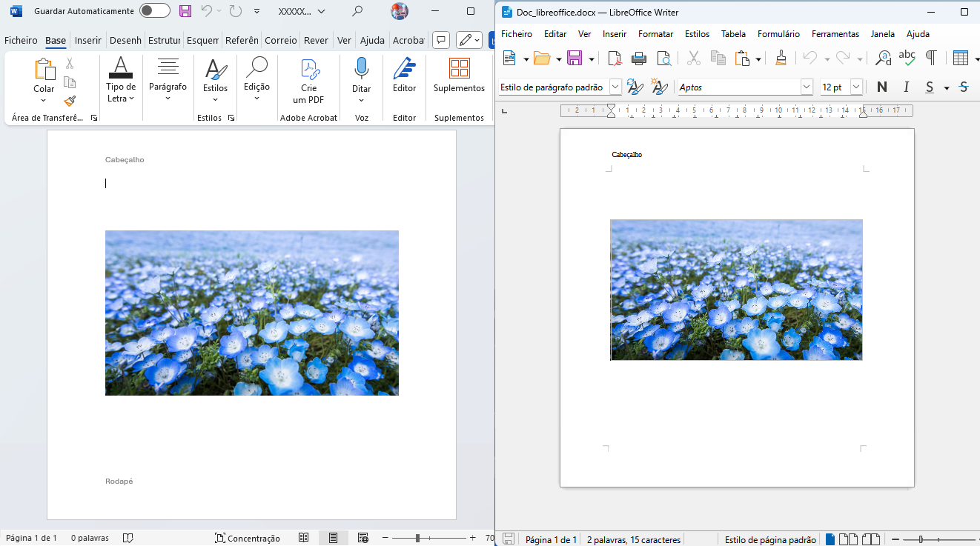Click the print icon in LibreOffice toolbar

point(639,58)
